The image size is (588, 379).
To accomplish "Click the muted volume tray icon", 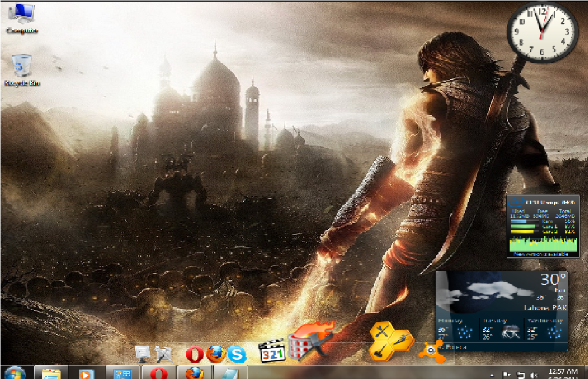I will point(535,375).
